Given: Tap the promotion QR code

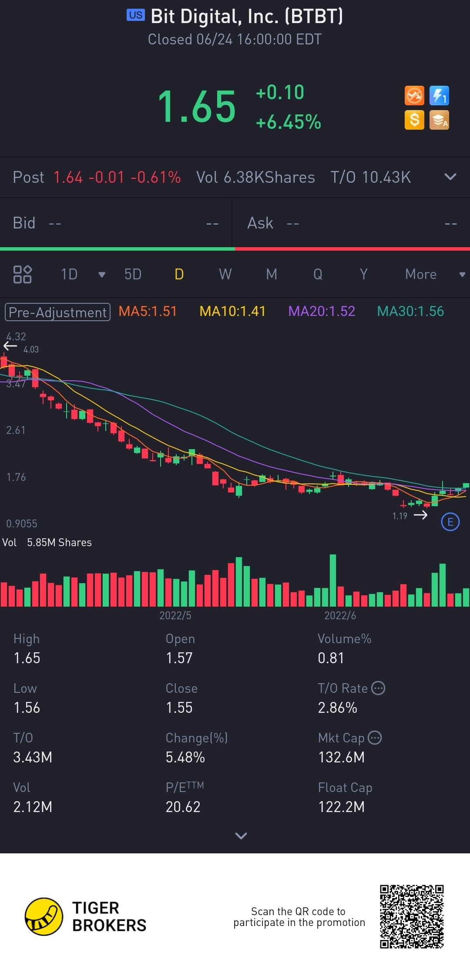Looking at the screenshot, I should click(412, 916).
